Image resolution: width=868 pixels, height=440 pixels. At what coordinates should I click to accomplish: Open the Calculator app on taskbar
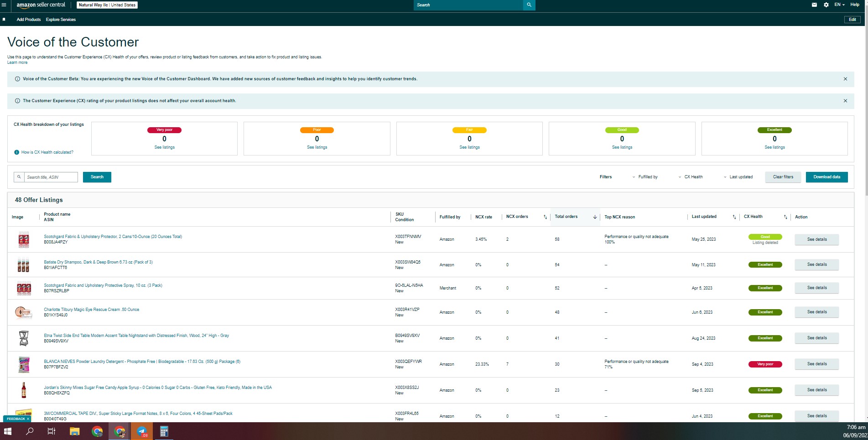pyautogui.click(x=164, y=431)
